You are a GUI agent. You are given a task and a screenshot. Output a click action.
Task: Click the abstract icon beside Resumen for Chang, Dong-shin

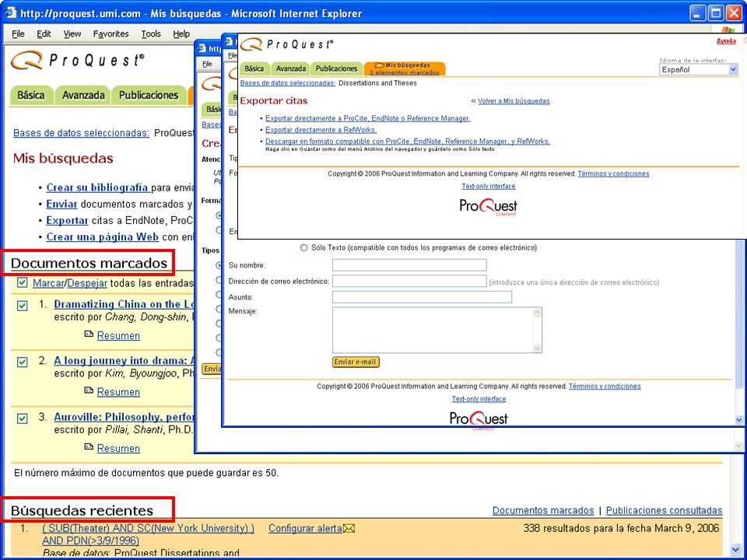pyautogui.click(x=89, y=334)
